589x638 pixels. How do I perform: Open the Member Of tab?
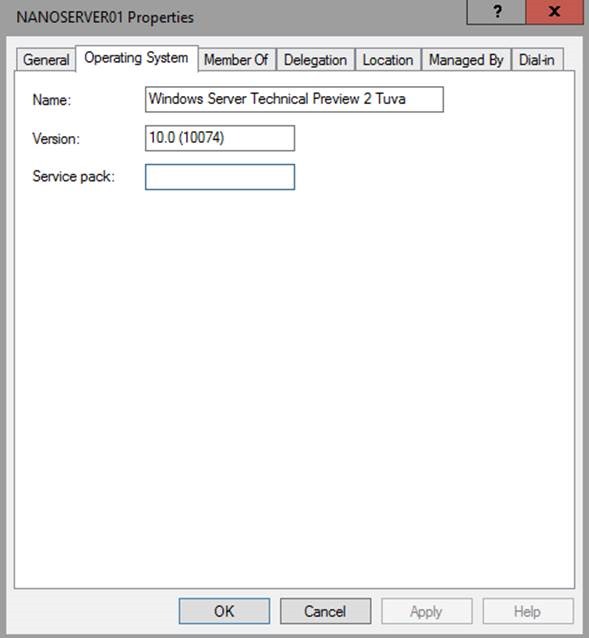236,60
